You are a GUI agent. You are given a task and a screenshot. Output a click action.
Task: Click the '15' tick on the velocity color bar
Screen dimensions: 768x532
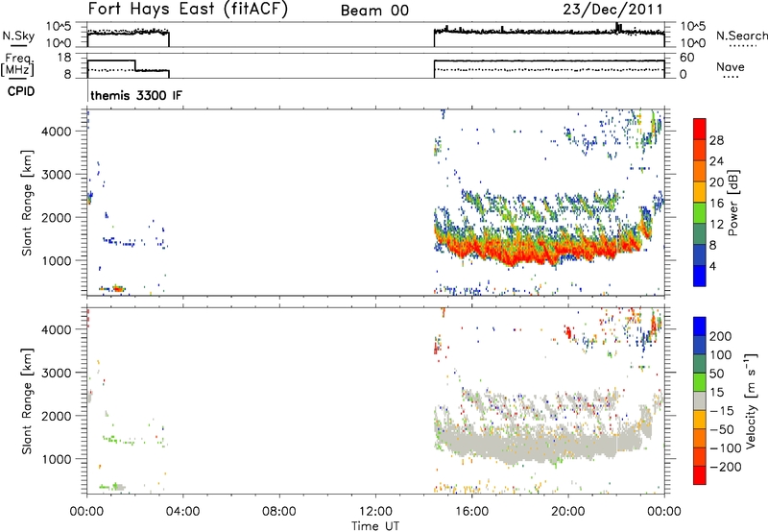[717, 393]
